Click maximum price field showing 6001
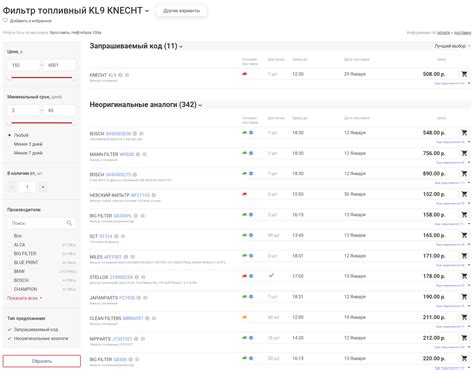This screenshot has width=474, height=370. (x=59, y=65)
